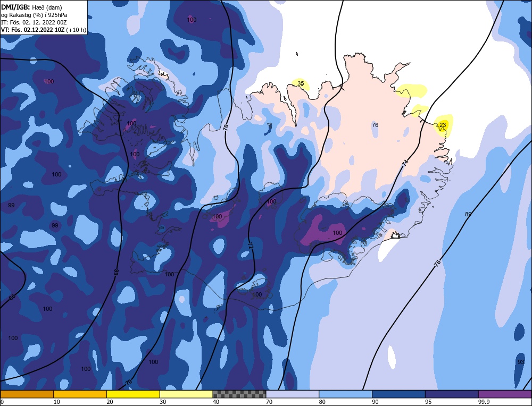Click the legend tick label '80'
The height and width of the screenshot is (406, 532).
[322, 402]
